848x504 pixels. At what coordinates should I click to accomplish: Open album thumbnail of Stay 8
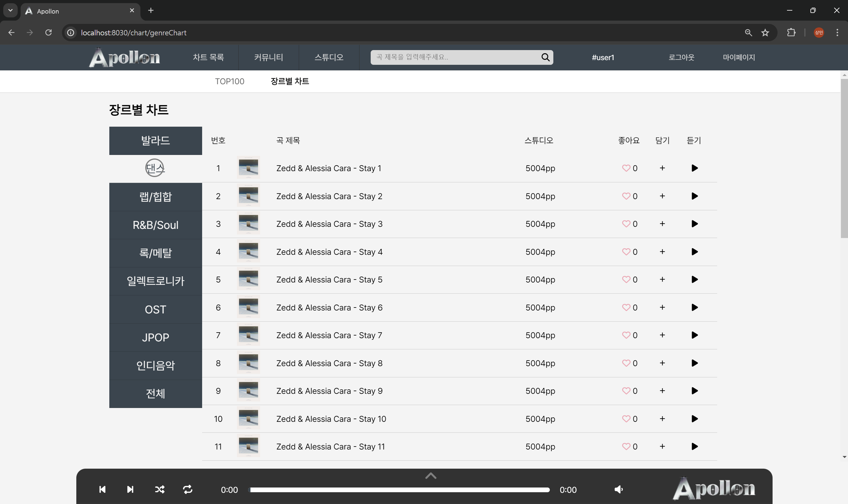(x=248, y=363)
